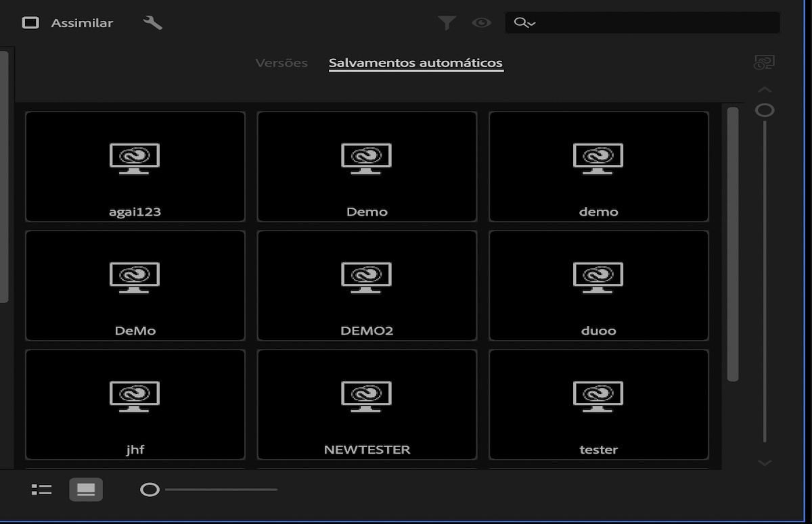Switch to list view

click(x=42, y=490)
